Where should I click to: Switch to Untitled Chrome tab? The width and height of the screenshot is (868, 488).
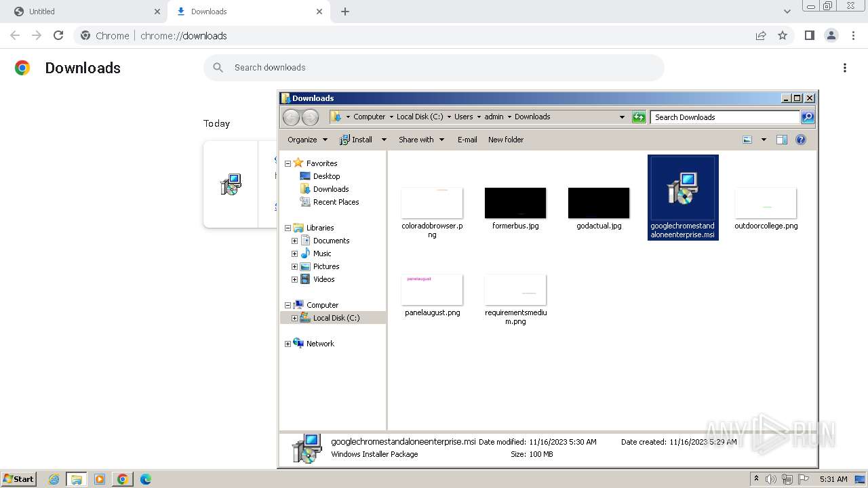click(x=85, y=12)
